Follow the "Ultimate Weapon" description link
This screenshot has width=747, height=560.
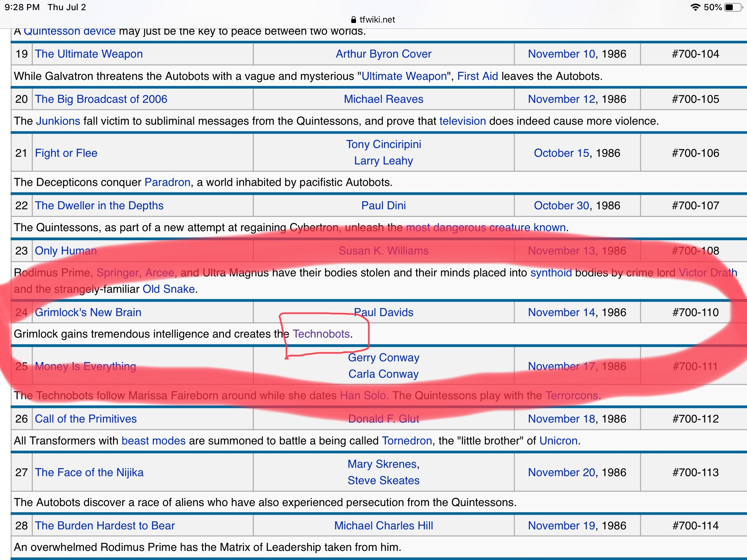[x=404, y=76]
